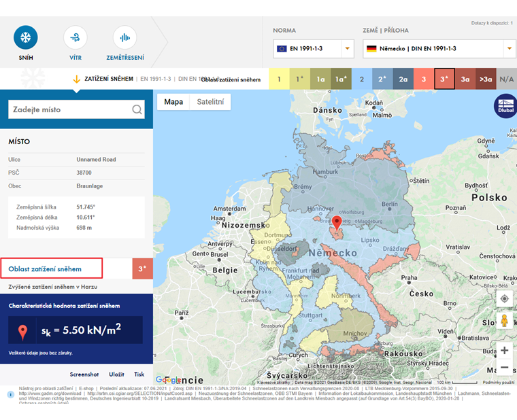Click the E-shop footer link
The width and height of the screenshot is (517, 420).
[86, 388]
